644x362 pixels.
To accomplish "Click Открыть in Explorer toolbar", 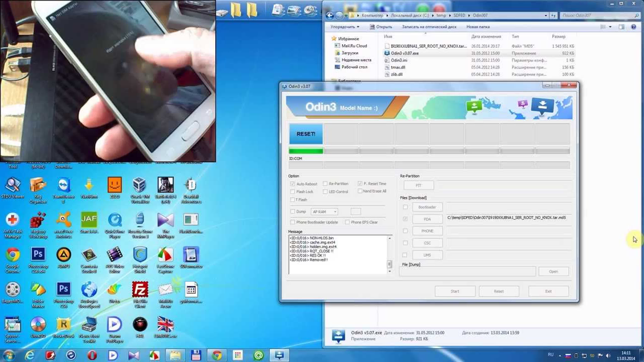I will click(381, 27).
